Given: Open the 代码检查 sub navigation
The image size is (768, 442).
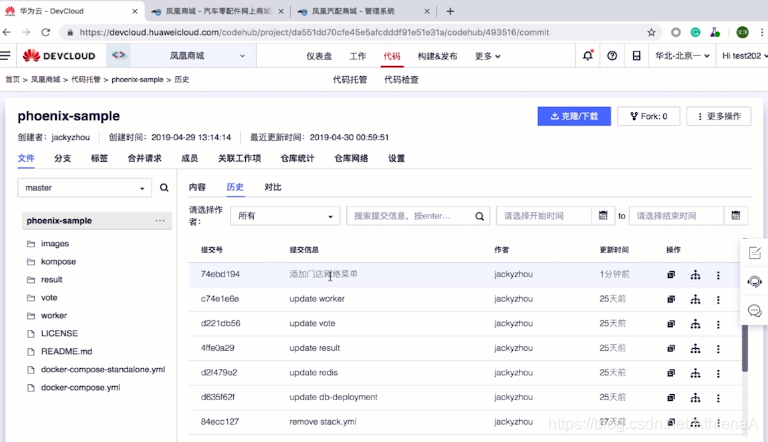Looking at the screenshot, I should [401, 79].
